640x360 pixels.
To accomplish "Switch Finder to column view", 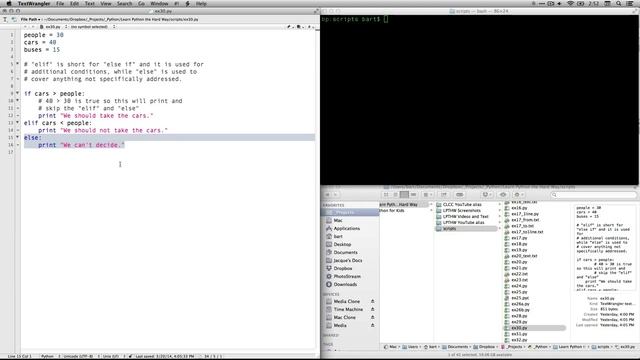I will coord(404,195).
